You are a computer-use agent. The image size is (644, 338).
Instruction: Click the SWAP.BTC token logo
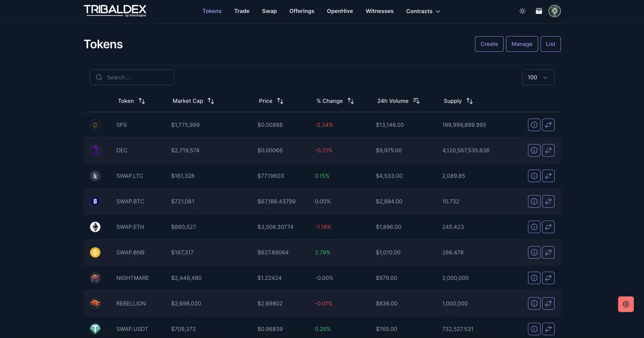click(x=95, y=201)
